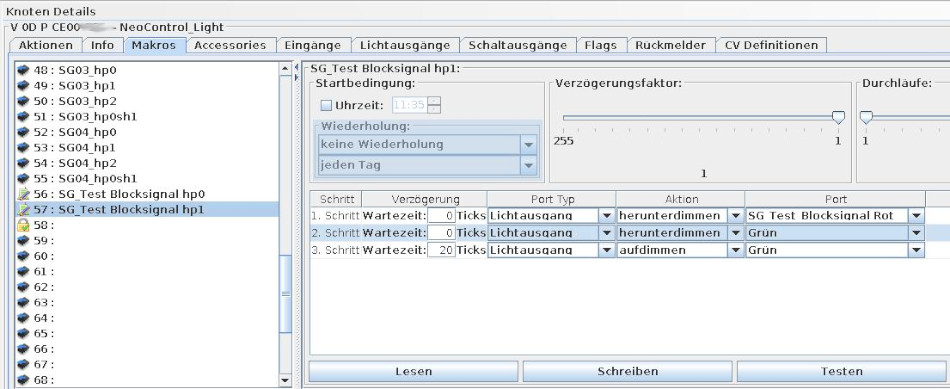Image resolution: width=950 pixels, height=389 pixels.
Task: Click the Testen button
Action: point(842,371)
